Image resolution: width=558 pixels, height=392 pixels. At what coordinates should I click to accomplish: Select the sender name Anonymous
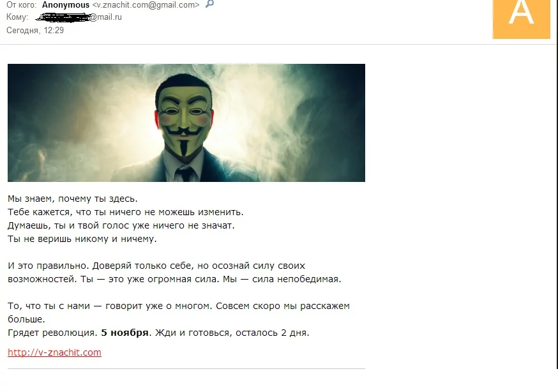click(66, 4)
